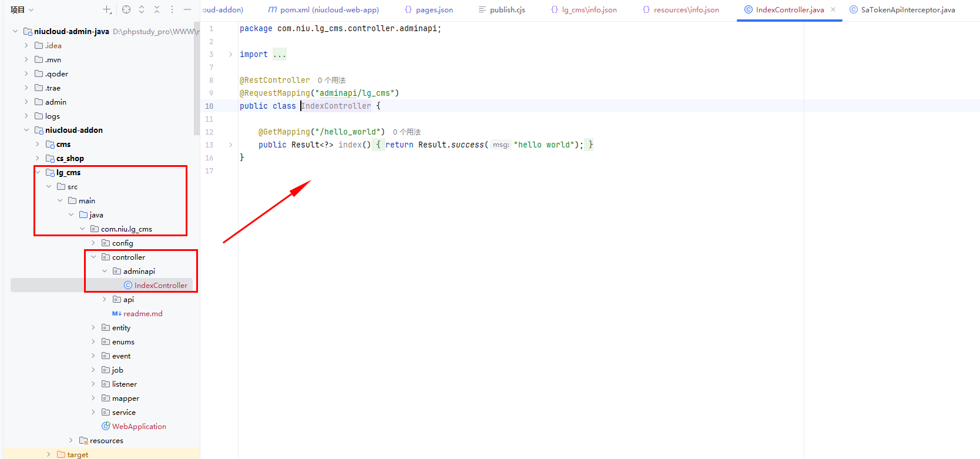This screenshot has height=459, width=980.
Task: Hide the project tool window
Action: click(187, 9)
